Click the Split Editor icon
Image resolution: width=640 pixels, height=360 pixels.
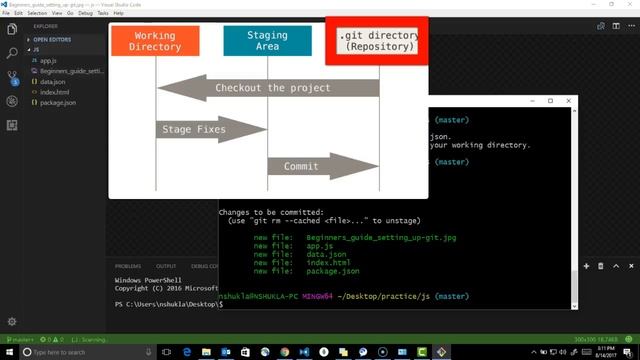pyautogui.click(x=616, y=26)
